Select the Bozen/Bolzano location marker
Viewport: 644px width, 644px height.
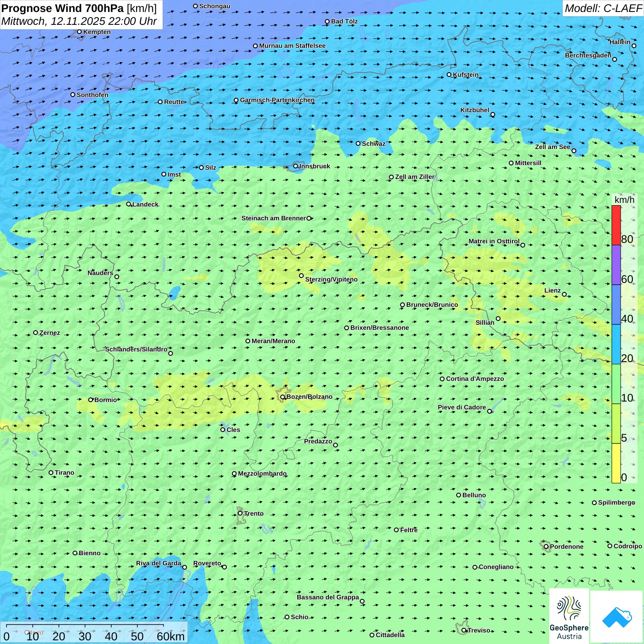click(283, 397)
